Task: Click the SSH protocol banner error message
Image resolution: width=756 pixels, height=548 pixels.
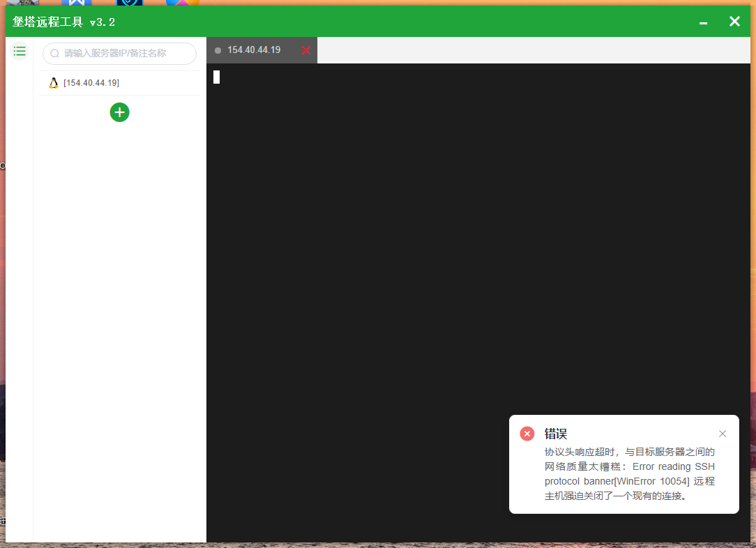Action: 630,474
